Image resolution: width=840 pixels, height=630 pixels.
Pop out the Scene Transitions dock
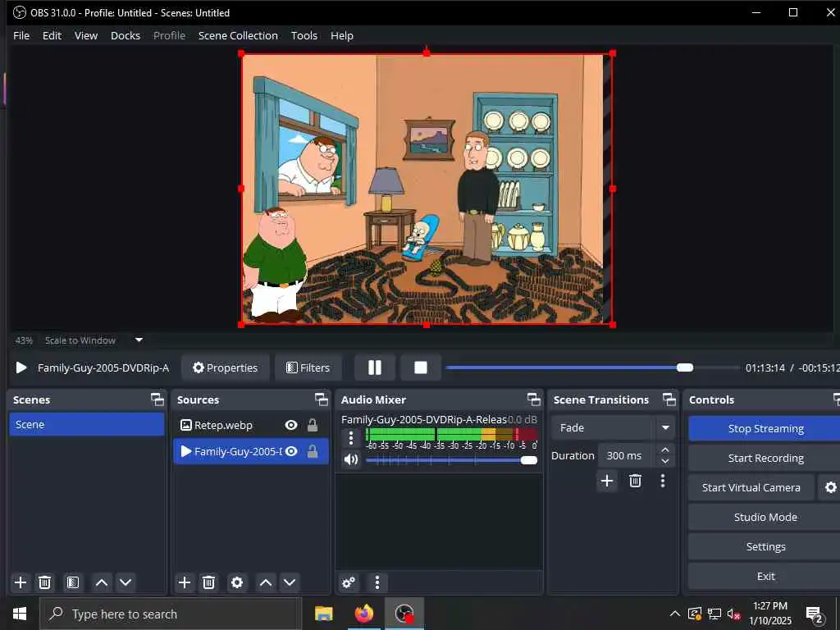669,399
